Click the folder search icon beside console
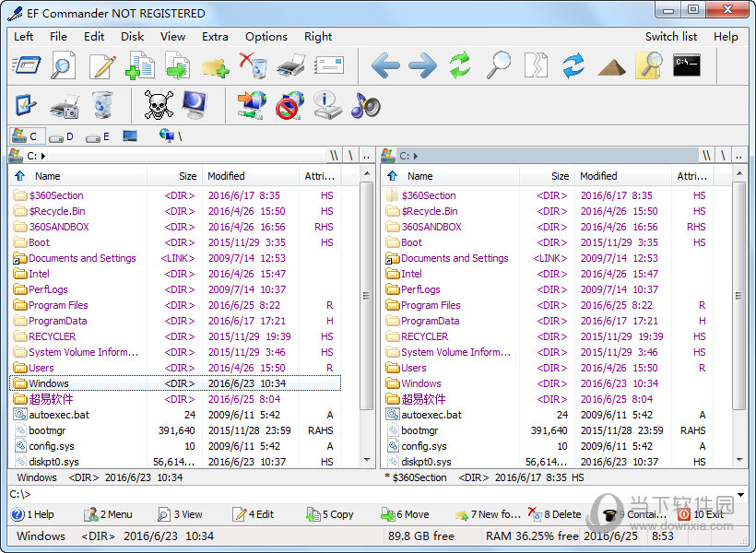756x553 pixels. [649, 65]
